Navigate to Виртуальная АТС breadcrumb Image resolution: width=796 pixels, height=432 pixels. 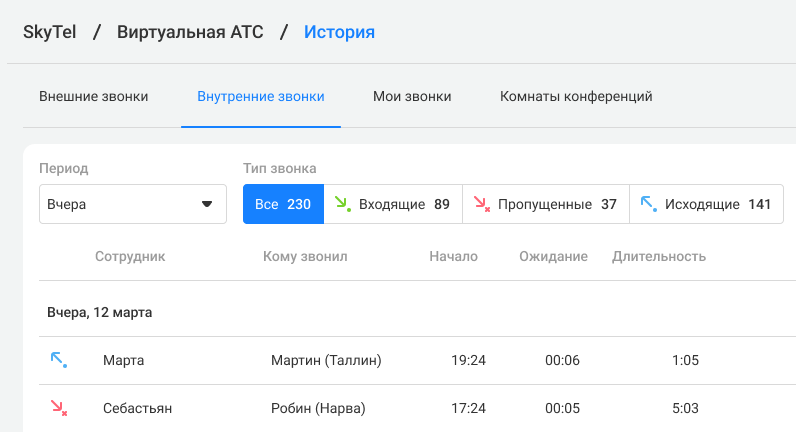pos(190,32)
